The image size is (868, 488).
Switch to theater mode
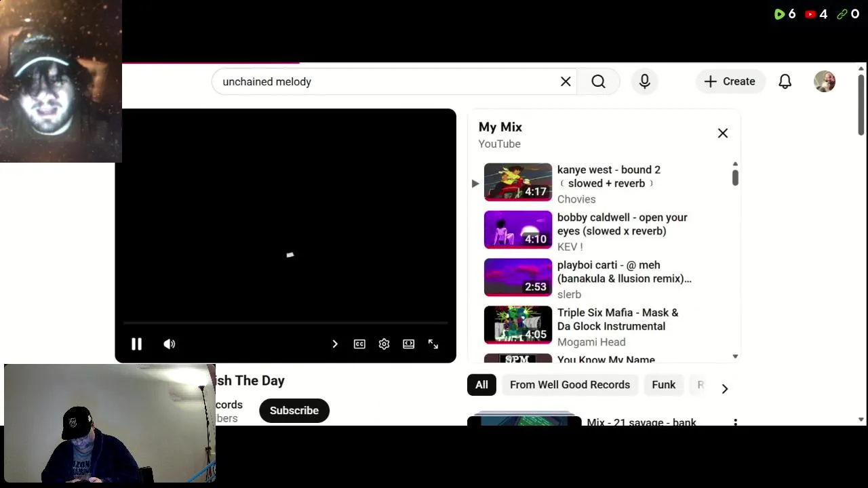click(x=408, y=344)
